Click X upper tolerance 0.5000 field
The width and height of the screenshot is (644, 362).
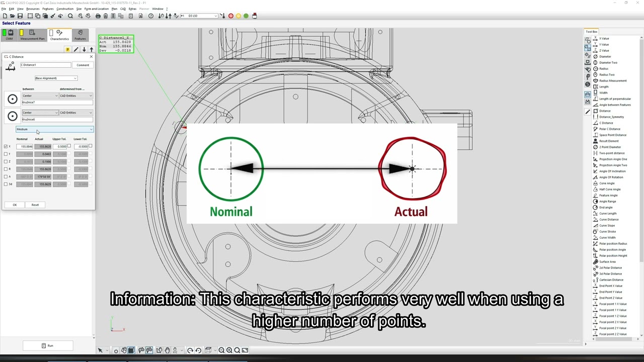tap(60, 146)
